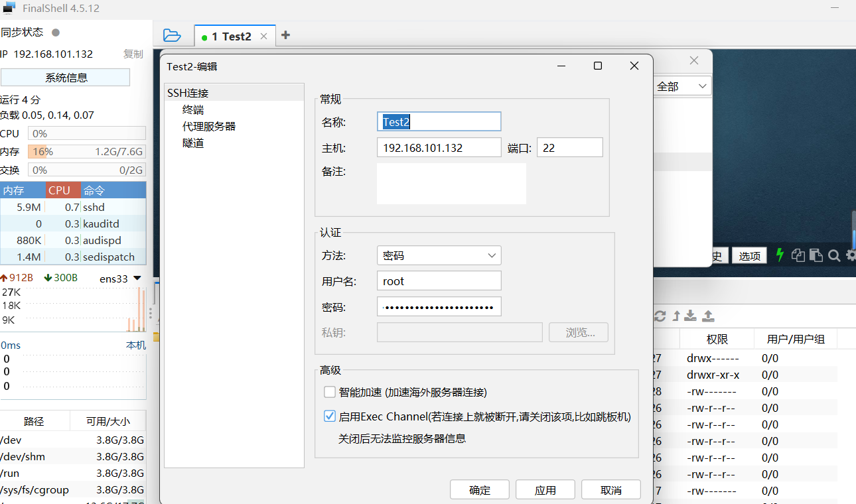This screenshot has width=856, height=504.
Task: Open the 方法 authentication method dropdown
Action: pyautogui.click(x=439, y=255)
